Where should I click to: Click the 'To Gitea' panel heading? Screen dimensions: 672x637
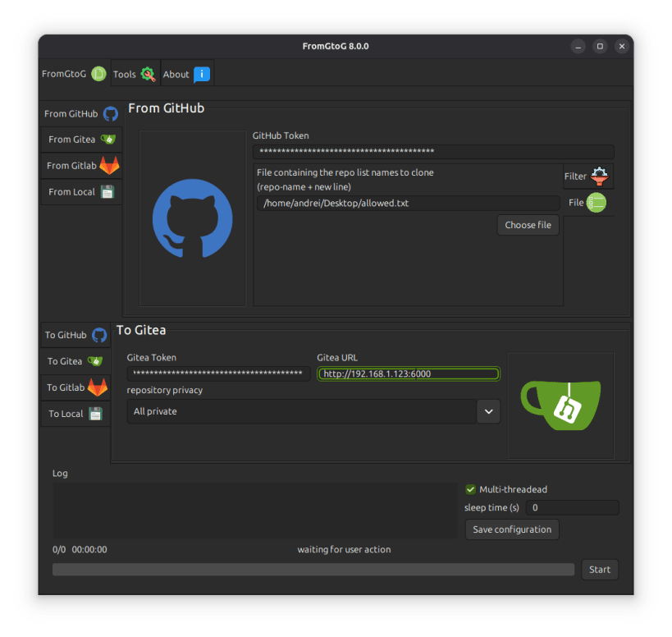click(141, 330)
